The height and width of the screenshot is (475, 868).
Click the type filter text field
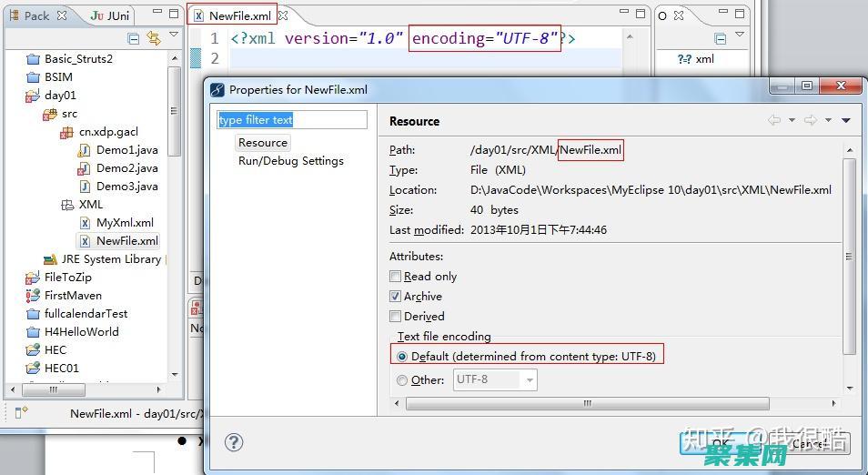[x=291, y=120]
